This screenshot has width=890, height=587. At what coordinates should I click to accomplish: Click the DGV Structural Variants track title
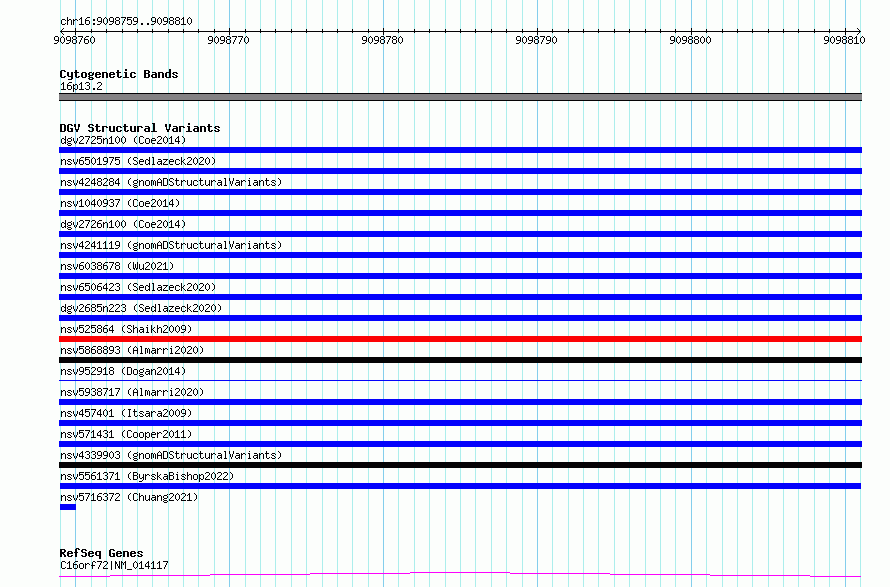click(x=140, y=128)
